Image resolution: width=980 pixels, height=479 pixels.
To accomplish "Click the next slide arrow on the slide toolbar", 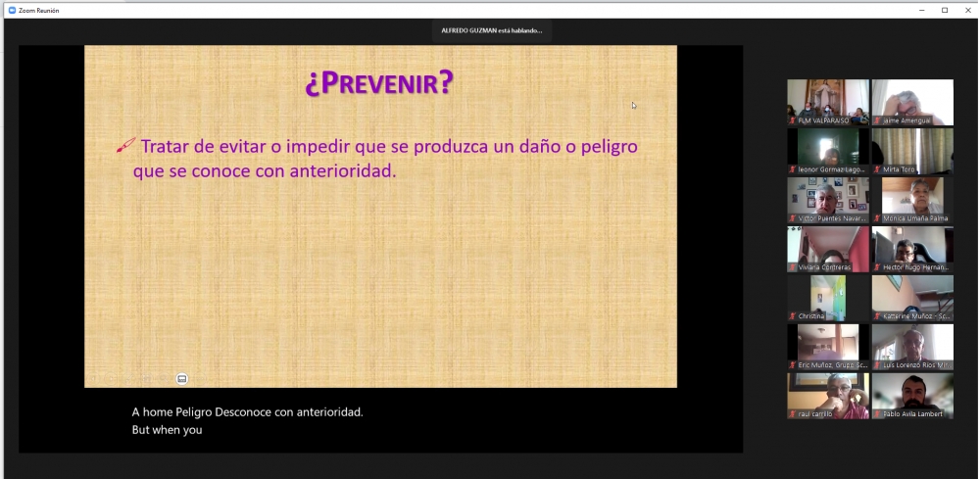I will point(111,379).
